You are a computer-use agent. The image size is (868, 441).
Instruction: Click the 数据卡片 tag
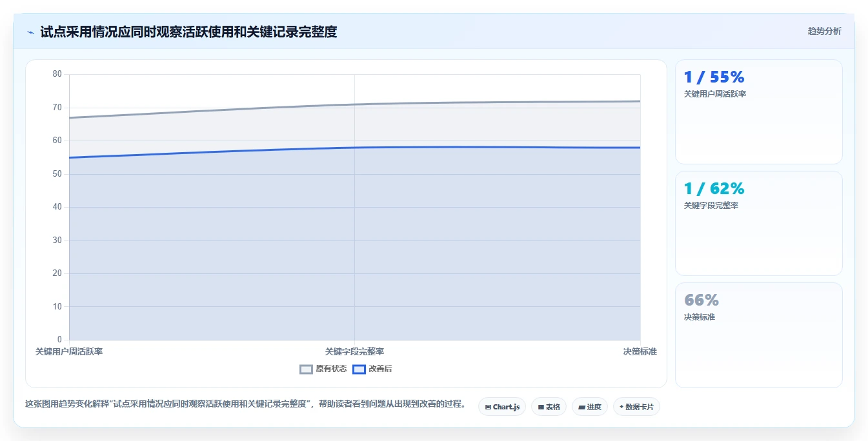pos(636,407)
